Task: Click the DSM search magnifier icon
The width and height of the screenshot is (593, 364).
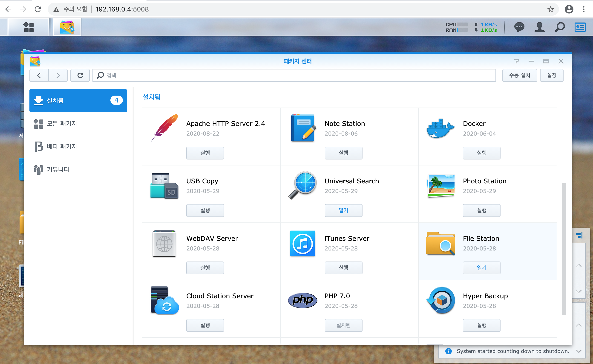Action: [559, 27]
